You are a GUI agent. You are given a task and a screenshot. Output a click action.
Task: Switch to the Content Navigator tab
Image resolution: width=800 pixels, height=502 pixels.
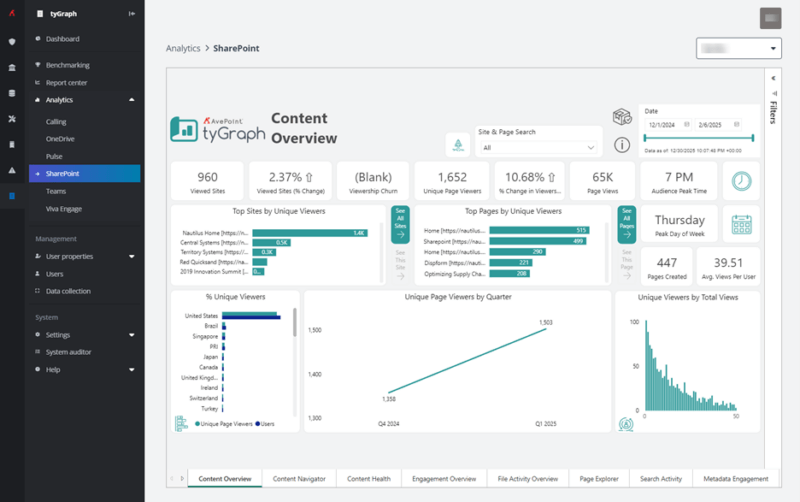tap(299, 479)
